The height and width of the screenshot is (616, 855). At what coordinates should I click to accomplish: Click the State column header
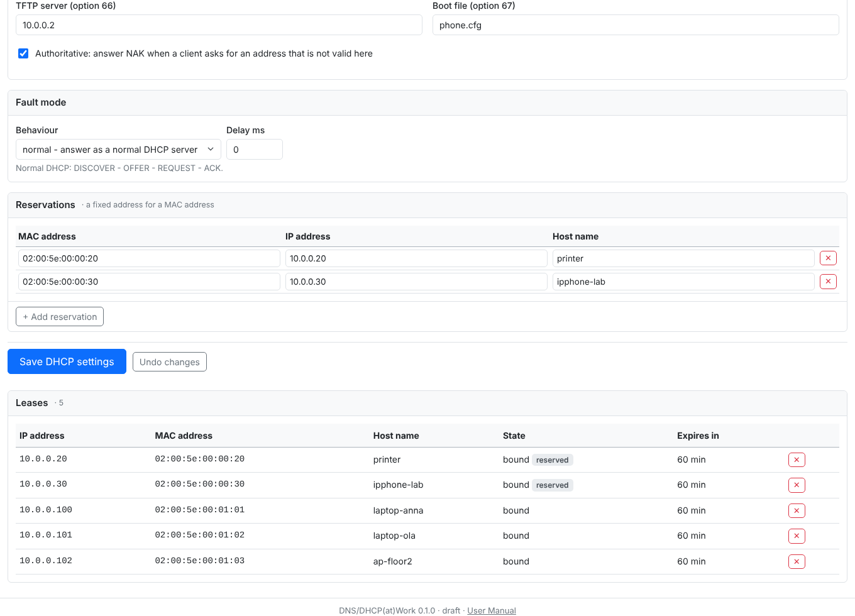(514, 436)
